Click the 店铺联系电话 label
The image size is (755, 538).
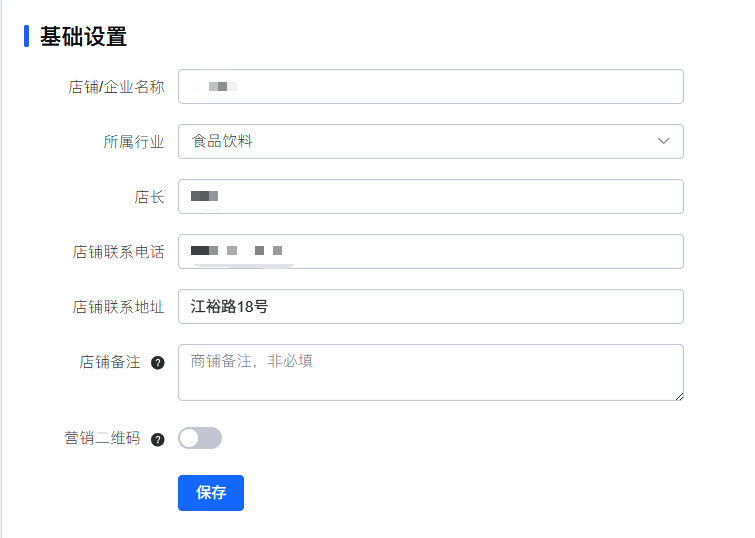pyautogui.click(x=118, y=252)
